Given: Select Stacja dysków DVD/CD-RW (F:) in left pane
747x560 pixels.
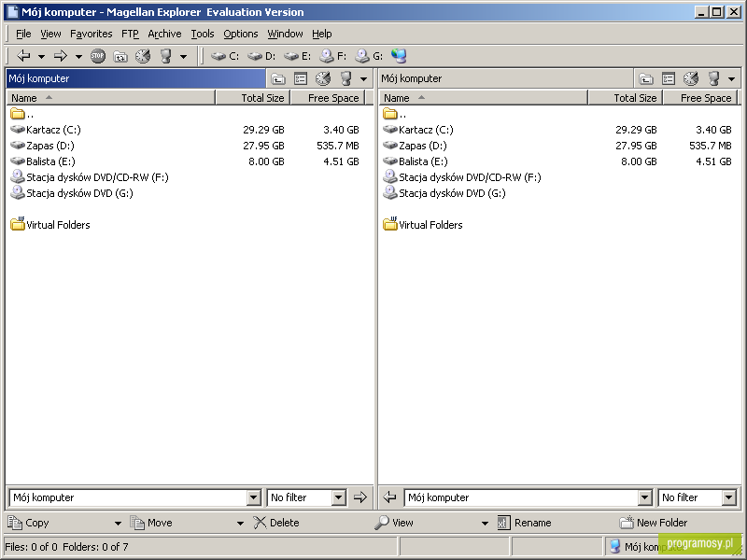Looking at the screenshot, I should click(x=90, y=177).
